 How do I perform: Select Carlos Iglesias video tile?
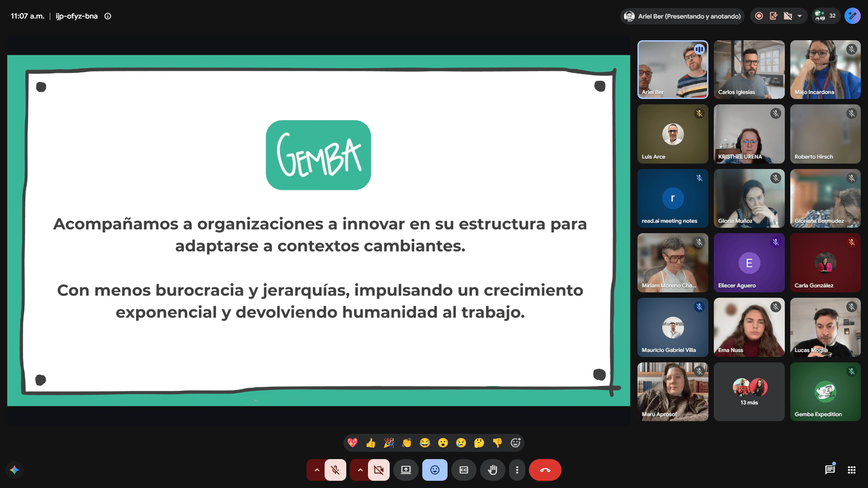pyautogui.click(x=749, y=70)
